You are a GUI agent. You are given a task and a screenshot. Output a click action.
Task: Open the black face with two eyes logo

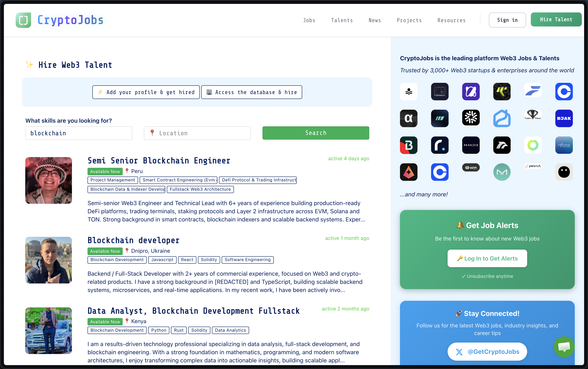pyautogui.click(x=564, y=172)
